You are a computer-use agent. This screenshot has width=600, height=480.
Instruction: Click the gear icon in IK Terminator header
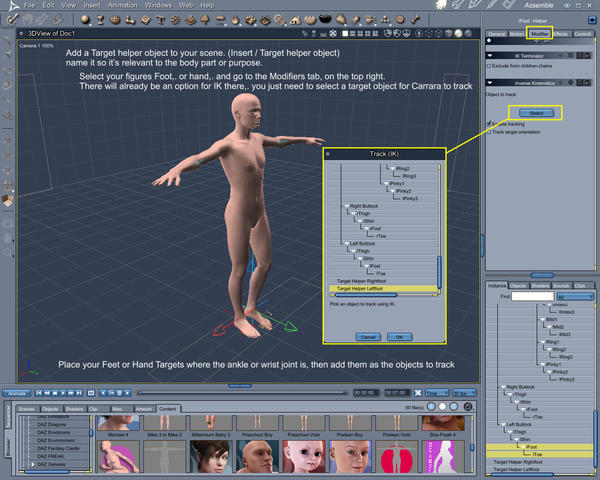(571, 56)
